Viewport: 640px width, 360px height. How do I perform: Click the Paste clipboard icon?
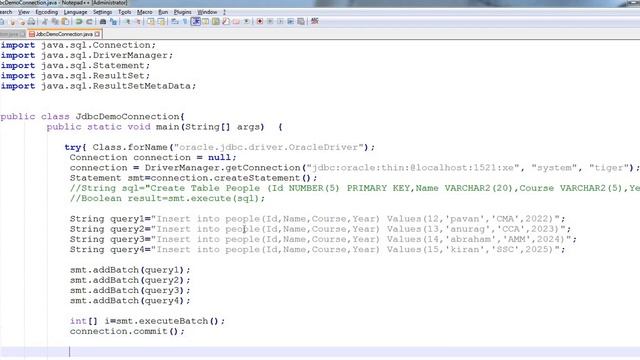tap(65, 21)
